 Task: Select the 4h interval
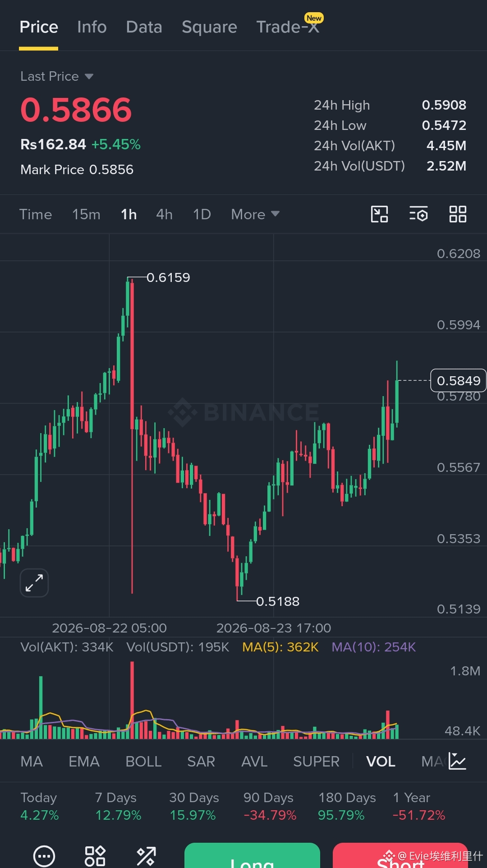[x=164, y=214]
